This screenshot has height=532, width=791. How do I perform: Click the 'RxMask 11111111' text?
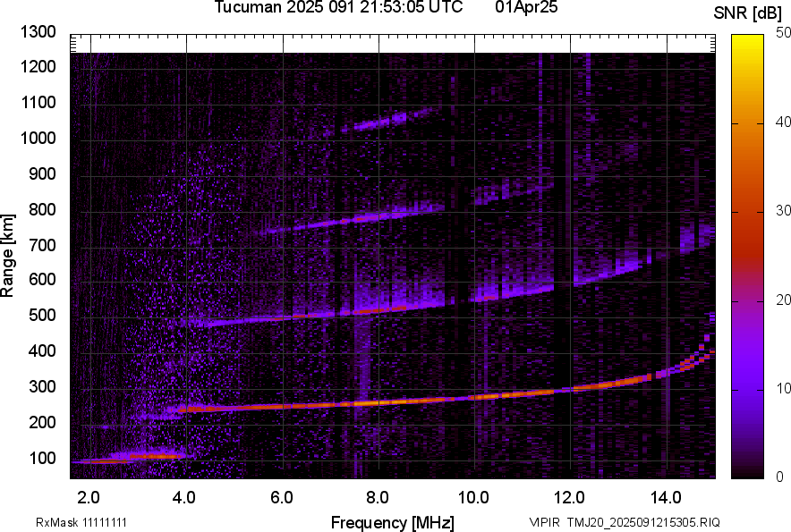point(81,522)
